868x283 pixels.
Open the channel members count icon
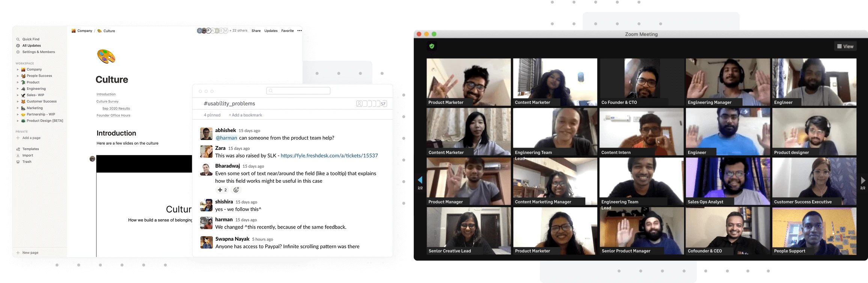(371, 104)
